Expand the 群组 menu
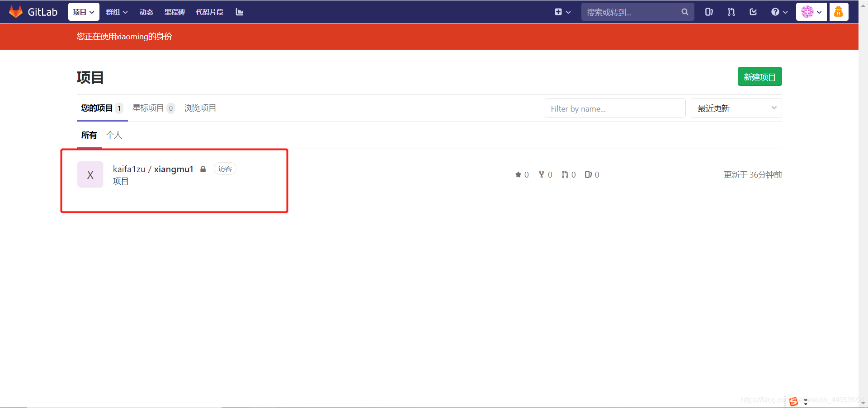Viewport: 868px width, 408px height. (117, 12)
